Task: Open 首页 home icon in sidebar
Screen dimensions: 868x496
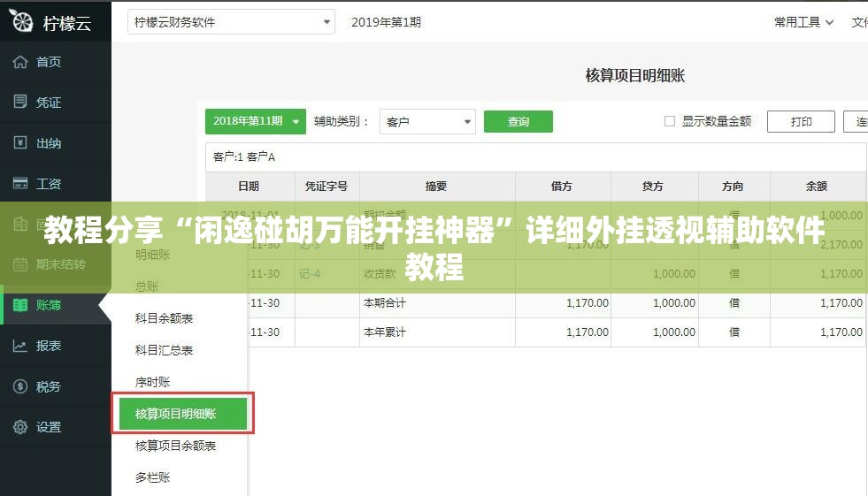Action: coord(20,62)
